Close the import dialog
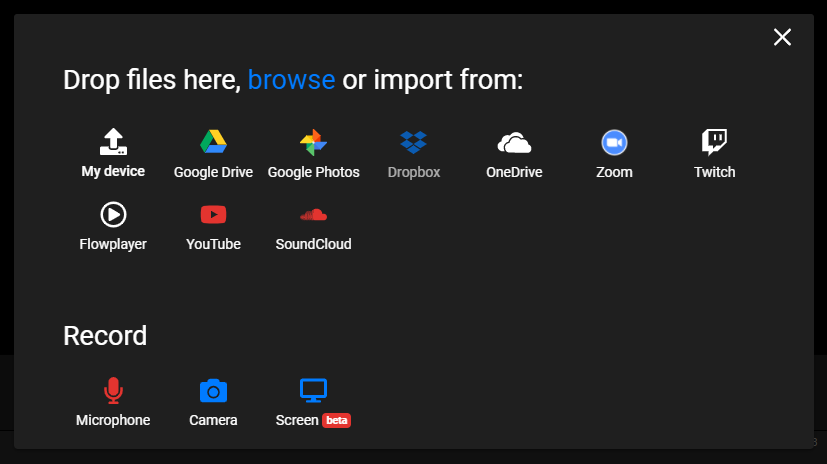 [782, 37]
